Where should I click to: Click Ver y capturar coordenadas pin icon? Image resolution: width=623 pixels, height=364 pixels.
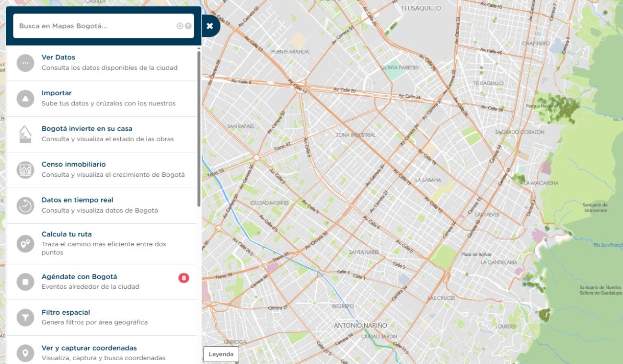25,353
